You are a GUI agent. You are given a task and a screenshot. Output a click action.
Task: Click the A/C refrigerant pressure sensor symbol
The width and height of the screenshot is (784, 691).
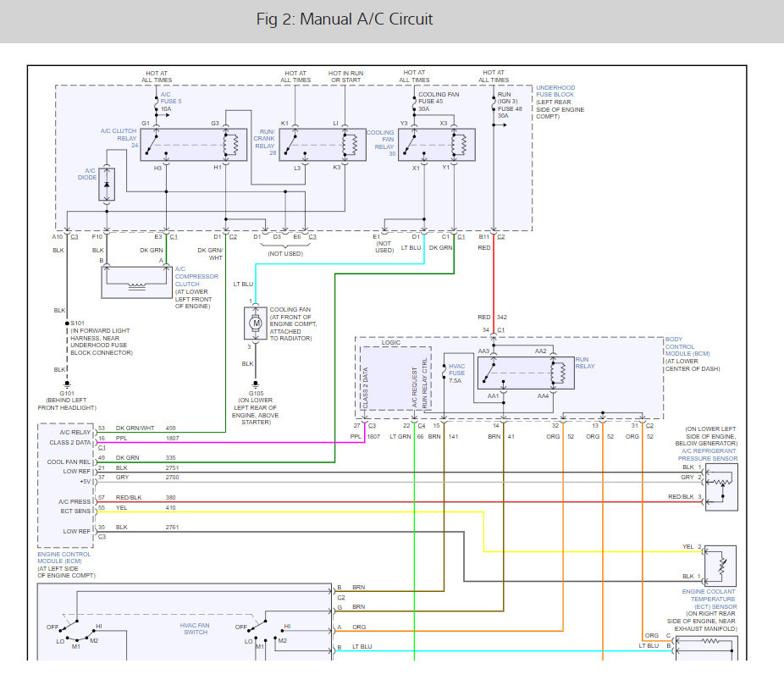pos(721,480)
